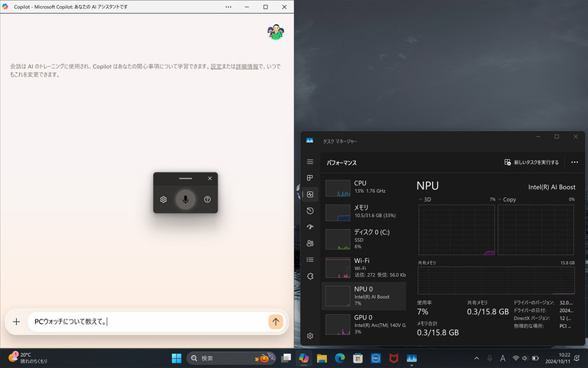Open App history in Task Manager sidebar
The image size is (588, 368).
309,210
